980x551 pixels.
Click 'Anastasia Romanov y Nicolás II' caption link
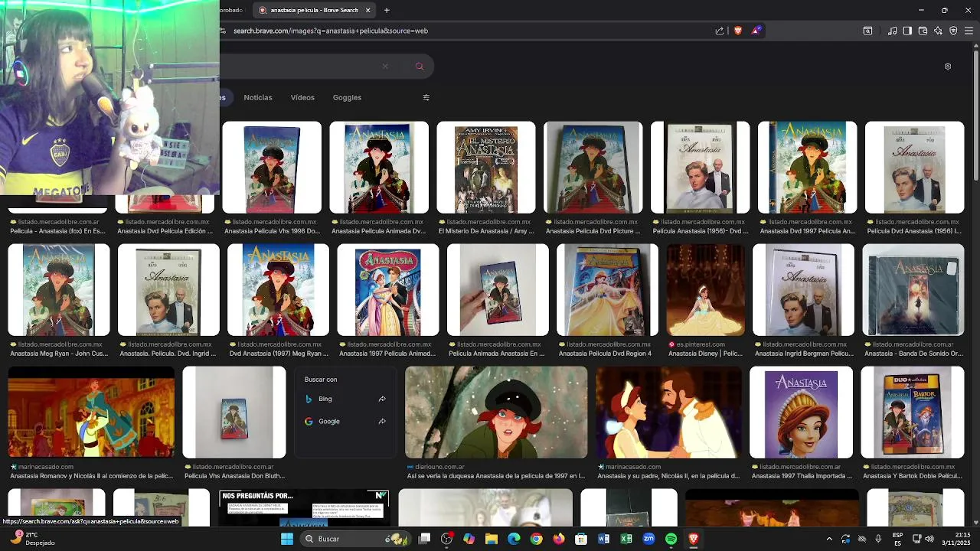(91, 476)
